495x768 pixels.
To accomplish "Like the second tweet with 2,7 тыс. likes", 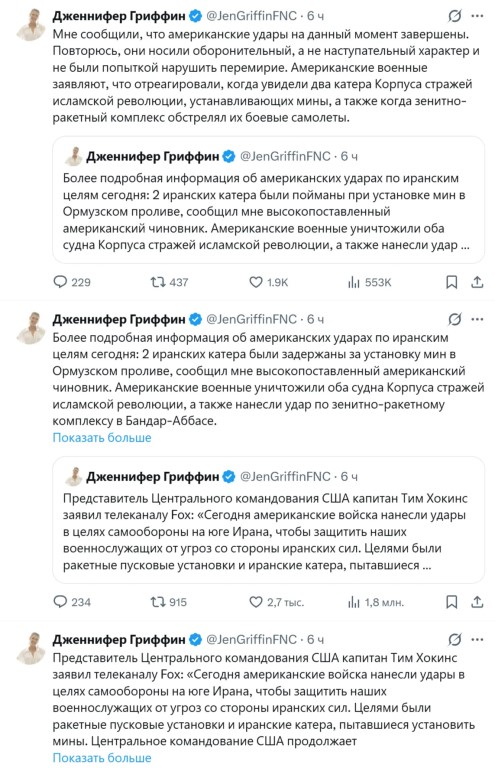I will click(277, 601).
